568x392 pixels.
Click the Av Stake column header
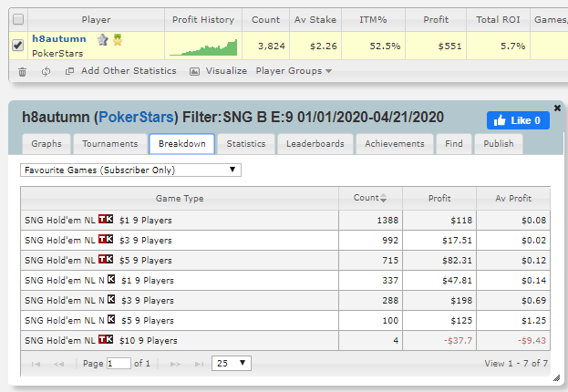coord(315,19)
